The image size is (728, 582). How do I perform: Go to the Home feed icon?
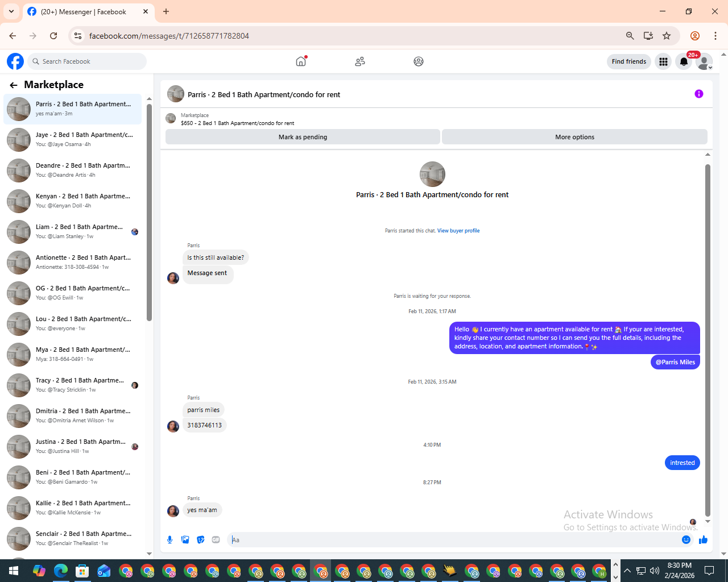click(x=301, y=61)
